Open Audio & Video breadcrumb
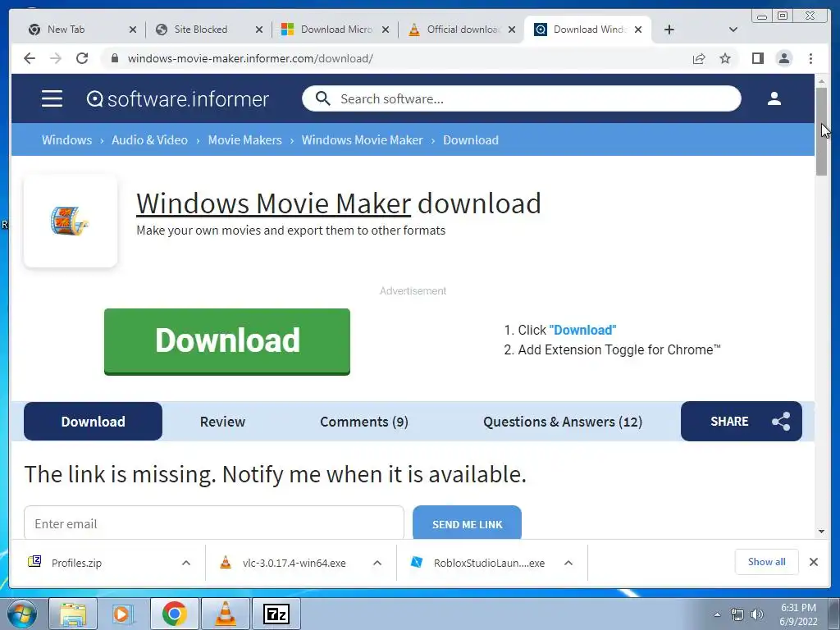 (x=149, y=140)
